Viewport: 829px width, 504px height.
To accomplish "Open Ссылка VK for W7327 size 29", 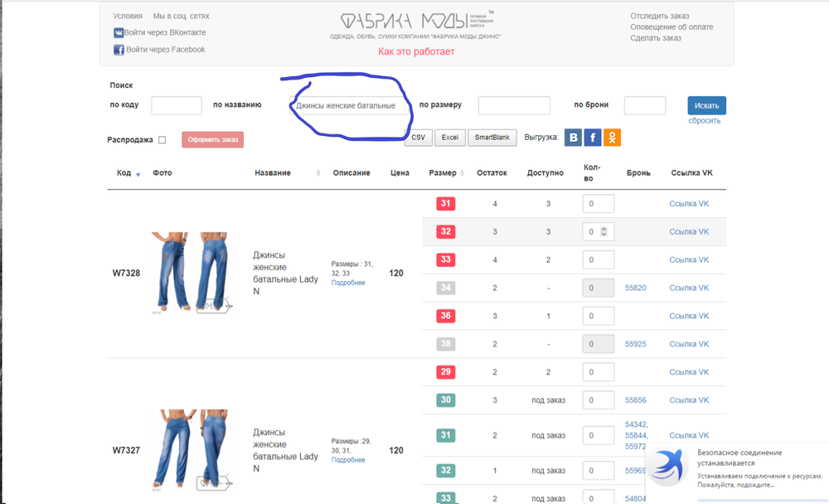I will click(x=689, y=372).
